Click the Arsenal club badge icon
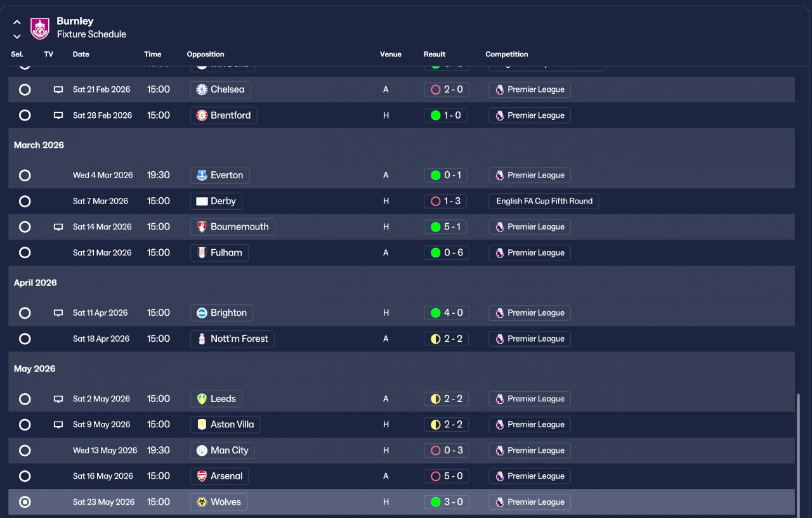The image size is (812, 518). [202, 476]
